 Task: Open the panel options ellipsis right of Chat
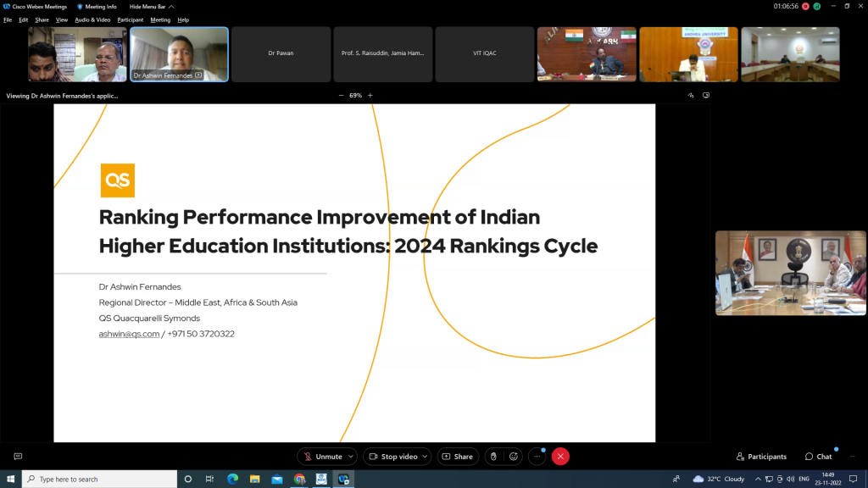tap(853, 457)
